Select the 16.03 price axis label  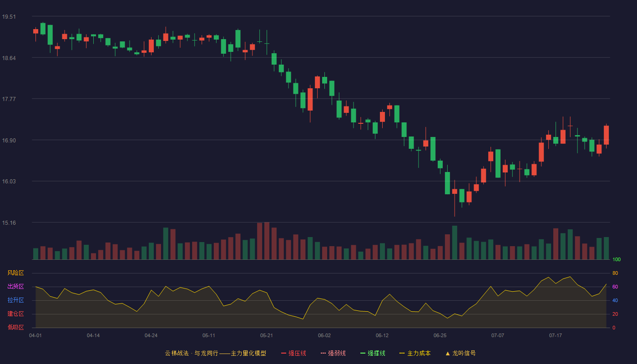pyautogui.click(x=9, y=182)
